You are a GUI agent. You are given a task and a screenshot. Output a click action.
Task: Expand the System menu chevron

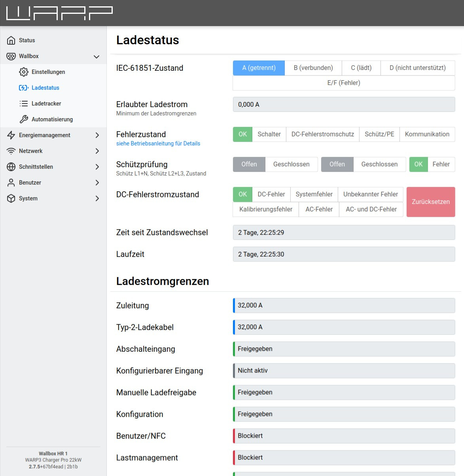point(97,198)
